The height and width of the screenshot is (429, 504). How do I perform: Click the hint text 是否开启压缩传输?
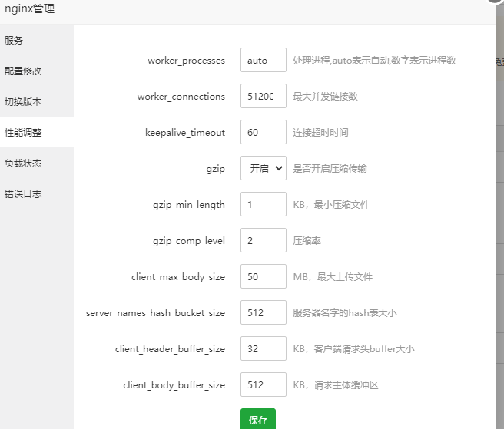pos(330,168)
